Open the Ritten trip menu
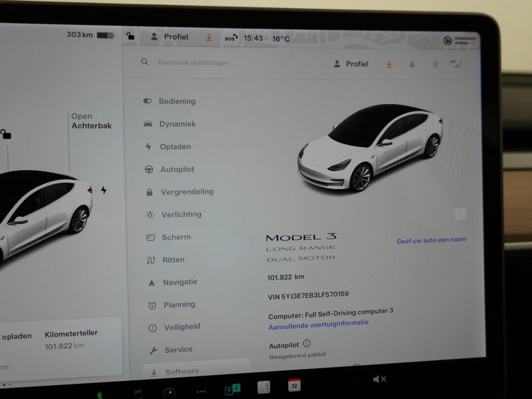Image resolution: width=532 pixels, height=399 pixels. point(166,260)
